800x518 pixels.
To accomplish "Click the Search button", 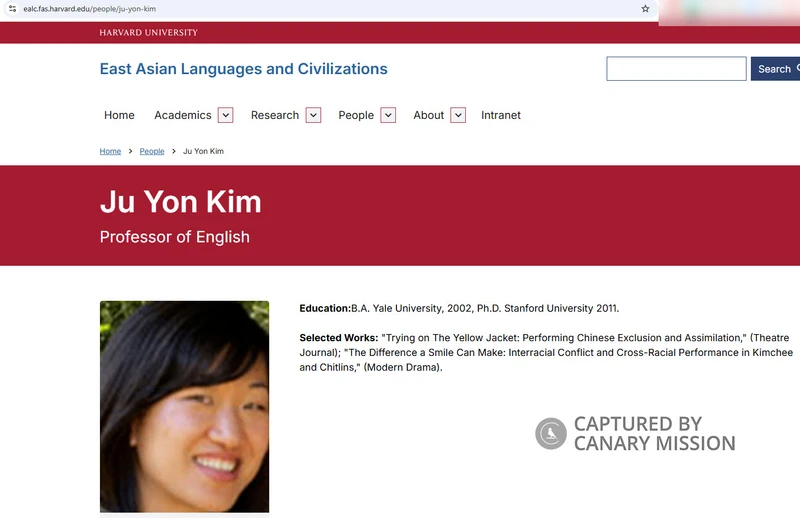I will click(x=775, y=68).
